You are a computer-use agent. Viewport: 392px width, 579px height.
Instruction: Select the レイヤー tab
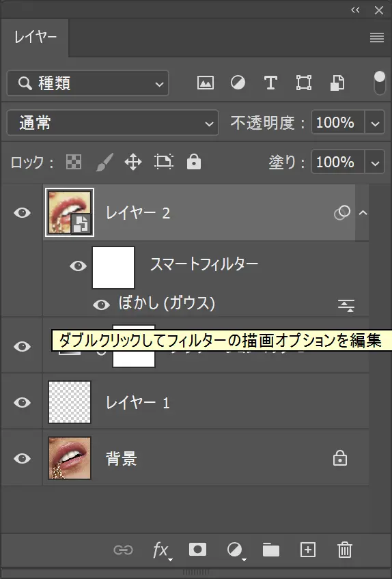click(35, 38)
